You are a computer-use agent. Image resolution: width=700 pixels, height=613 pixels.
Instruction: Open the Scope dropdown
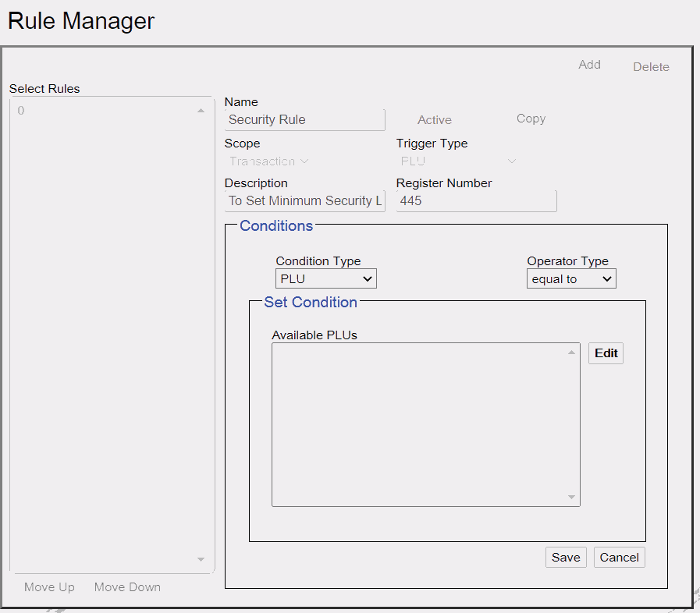tap(268, 161)
